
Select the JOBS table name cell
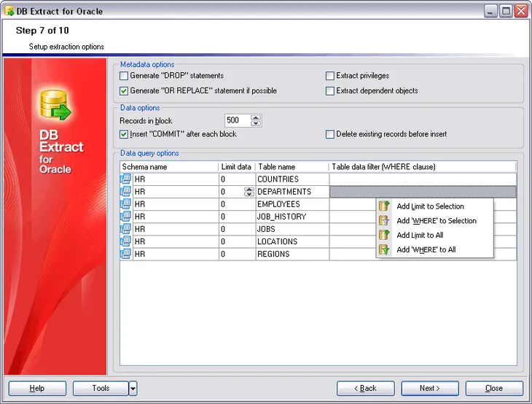[x=292, y=229]
